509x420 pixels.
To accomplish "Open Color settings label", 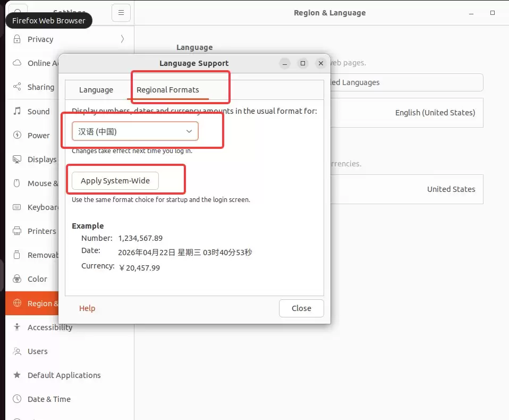I will [37, 279].
